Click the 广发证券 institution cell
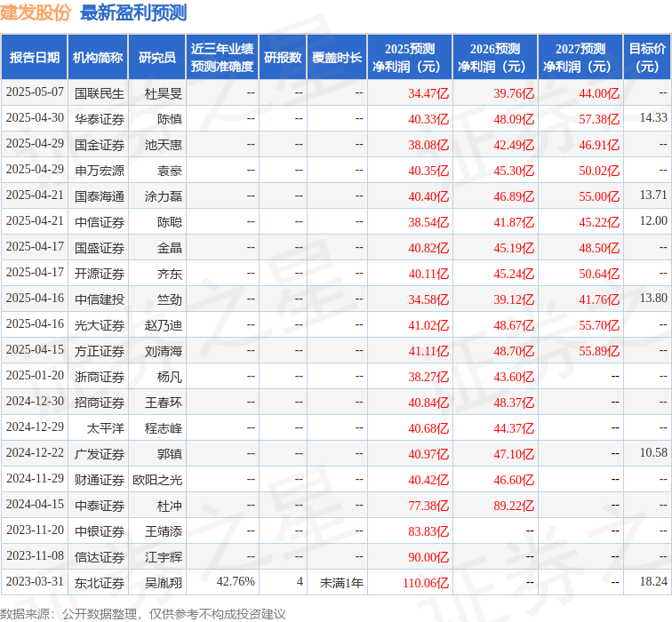Screen dimensions: 672x622 [x=100, y=454]
